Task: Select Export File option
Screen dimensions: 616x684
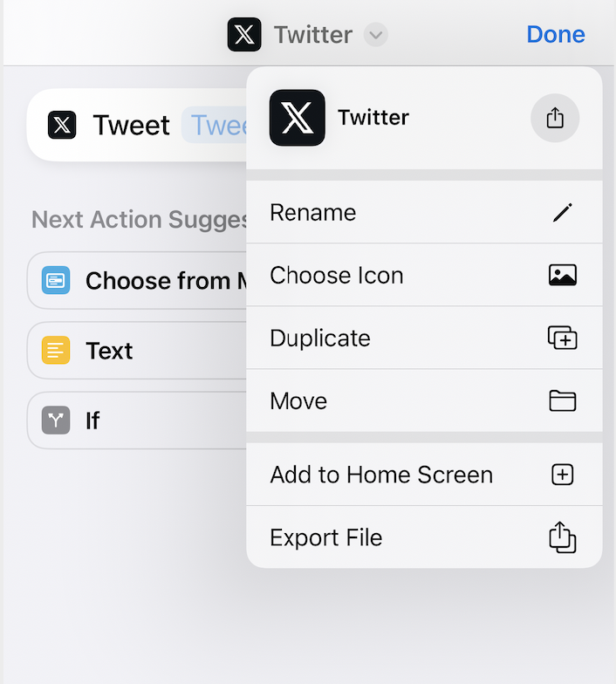Action: click(424, 537)
